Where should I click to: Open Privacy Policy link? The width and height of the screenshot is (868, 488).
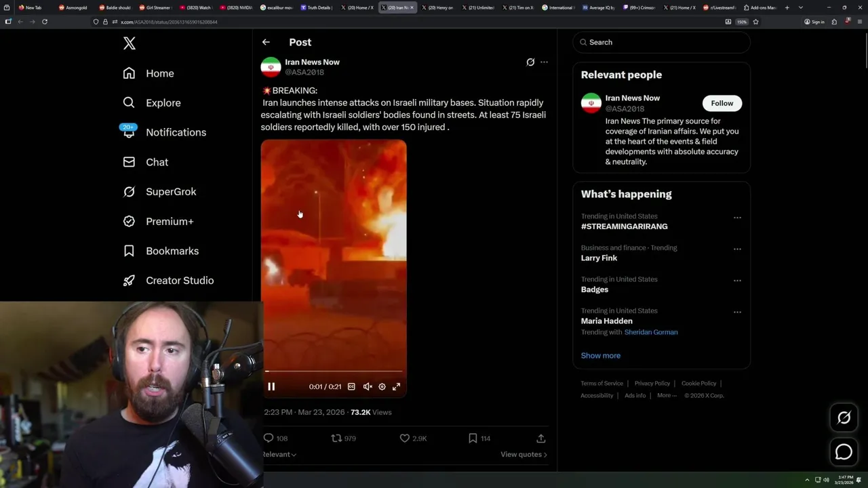(x=652, y=384)
